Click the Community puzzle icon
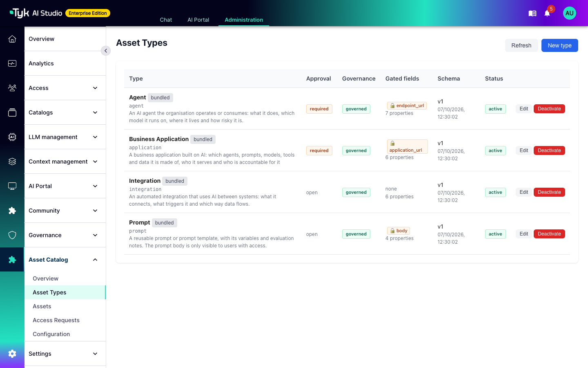Image resolution: width=588 pixels, height=368 pixels. tap(12, 211)
